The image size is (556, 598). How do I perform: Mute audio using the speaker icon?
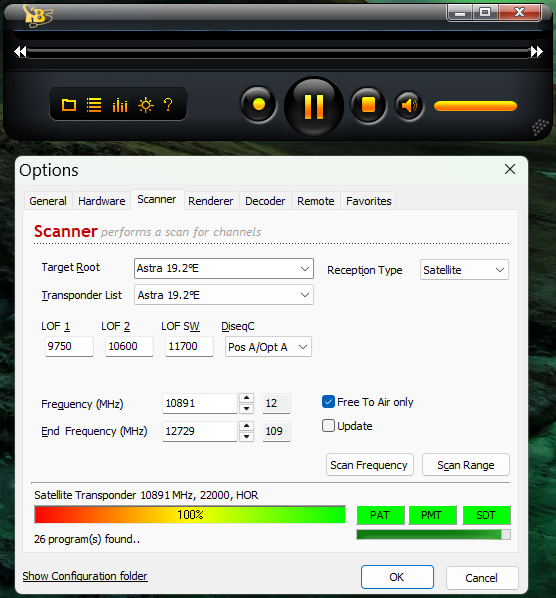[x=409, y=106]
